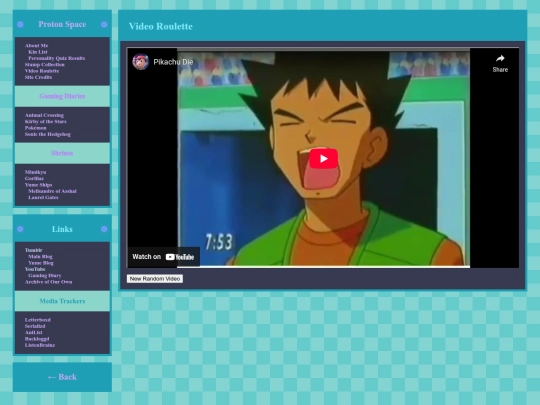Open Animal Crossing gaming diary
Screen dimensions: 540x405
tap(44, 115)
